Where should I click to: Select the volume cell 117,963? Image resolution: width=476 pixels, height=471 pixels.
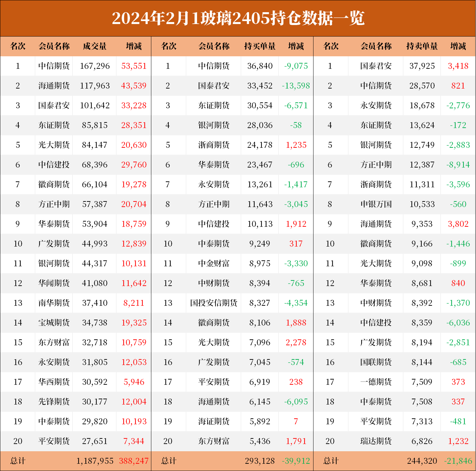click(95, 86)
